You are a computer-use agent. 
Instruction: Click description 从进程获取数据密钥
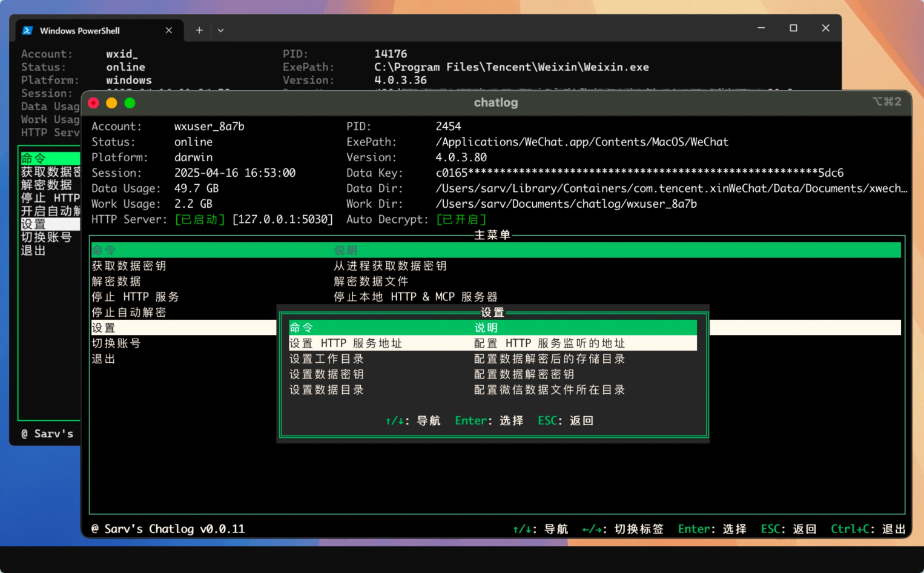point(390,266)
